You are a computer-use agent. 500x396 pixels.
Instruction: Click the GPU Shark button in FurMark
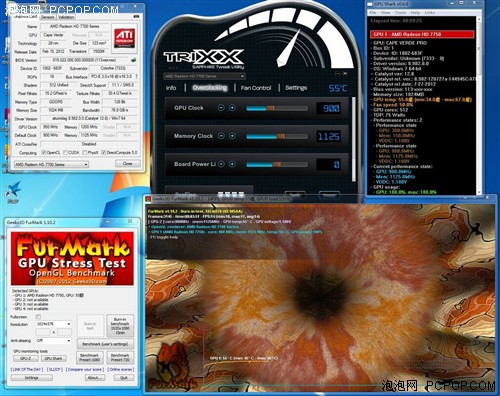click(x=54, y=359)
